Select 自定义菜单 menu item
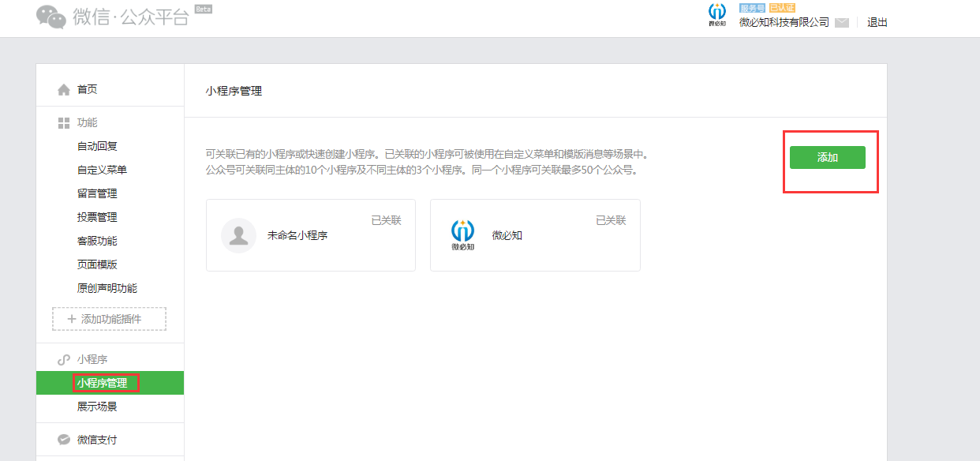 click(x=102, y=170)
